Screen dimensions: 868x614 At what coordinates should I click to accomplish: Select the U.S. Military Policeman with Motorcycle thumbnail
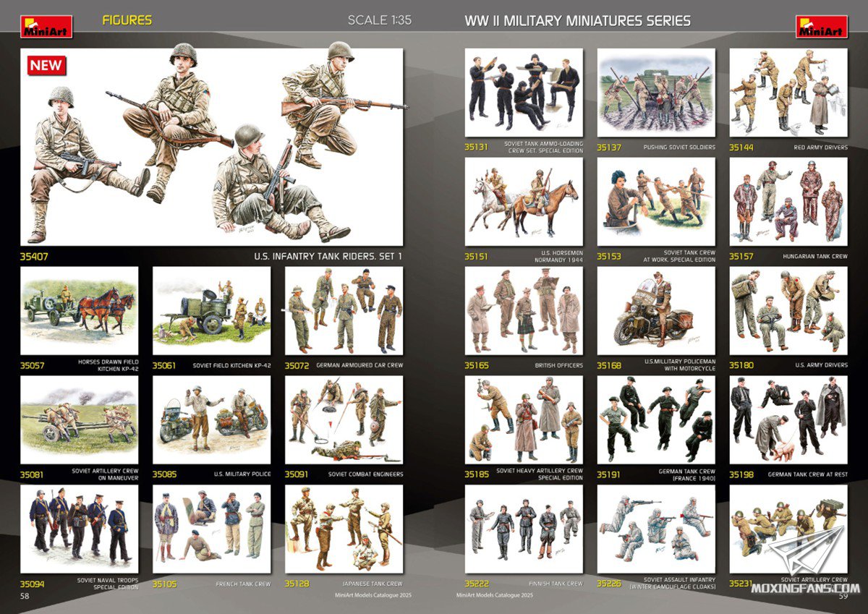(656, 311)
